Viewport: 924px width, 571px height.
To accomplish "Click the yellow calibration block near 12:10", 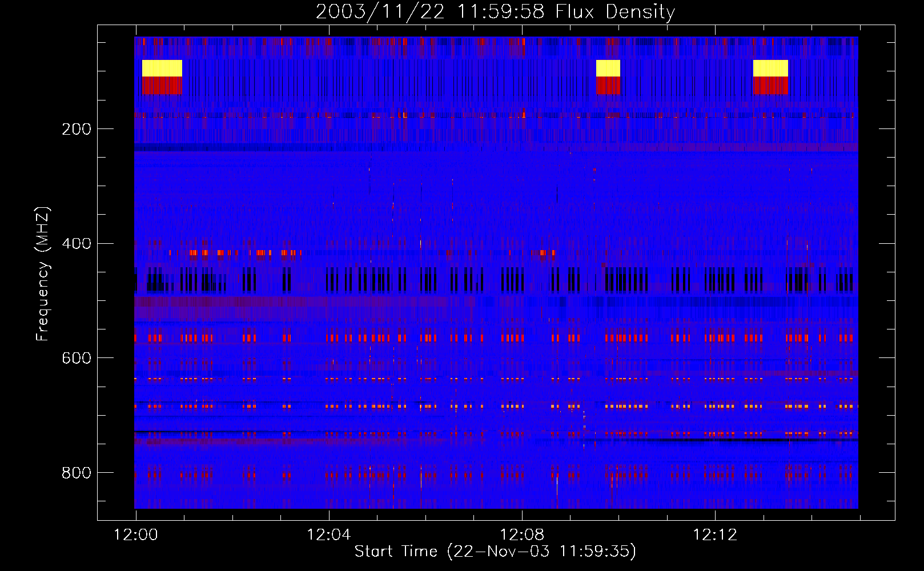I will (608, 69).
